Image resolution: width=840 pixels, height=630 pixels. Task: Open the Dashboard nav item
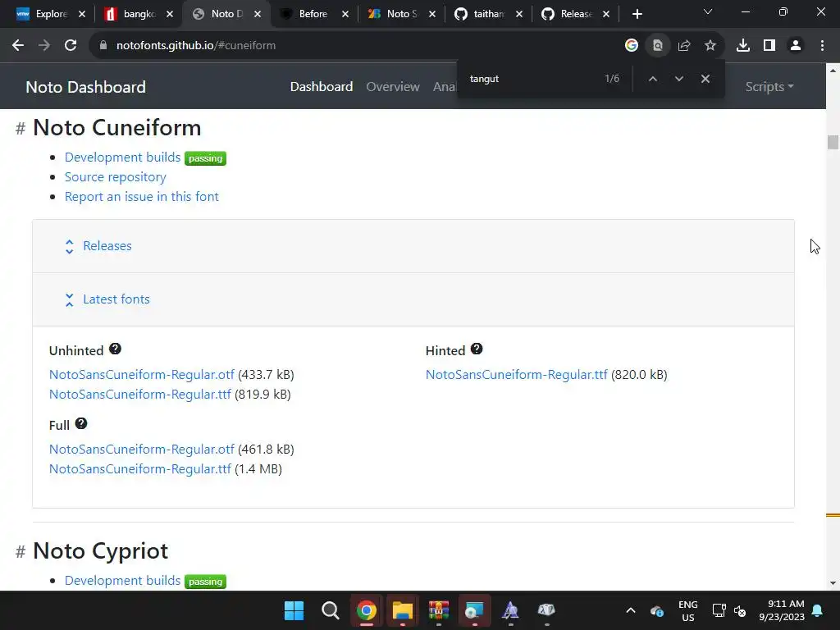pyautogui.click(x=322, y=86)
